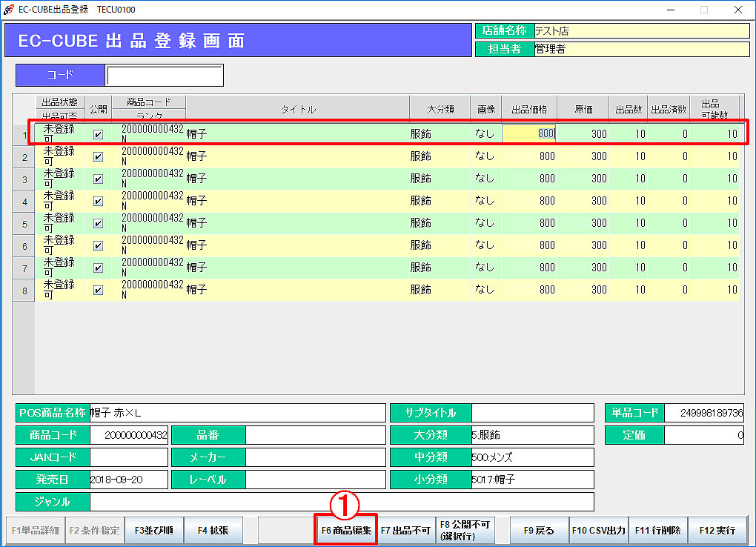This screenshot has height=547, width=756.
Task: Go back with F9 戻る button
Action: 539,531
